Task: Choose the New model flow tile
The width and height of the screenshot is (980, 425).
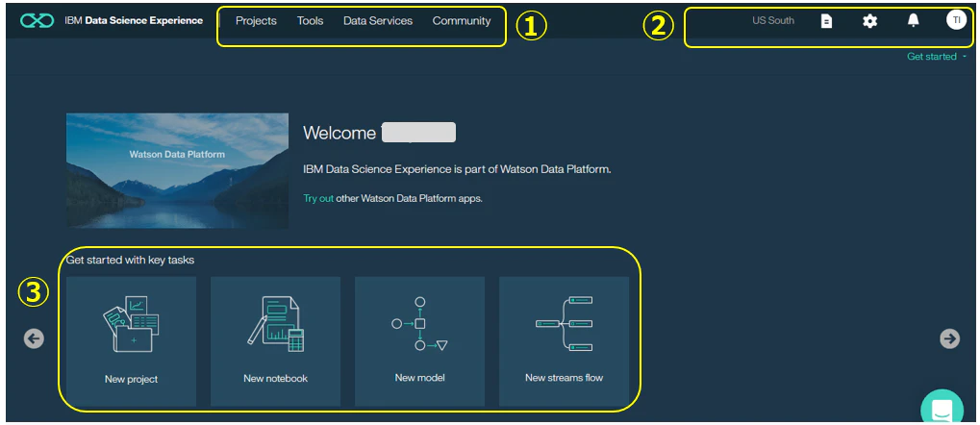Action: (420, 341)
